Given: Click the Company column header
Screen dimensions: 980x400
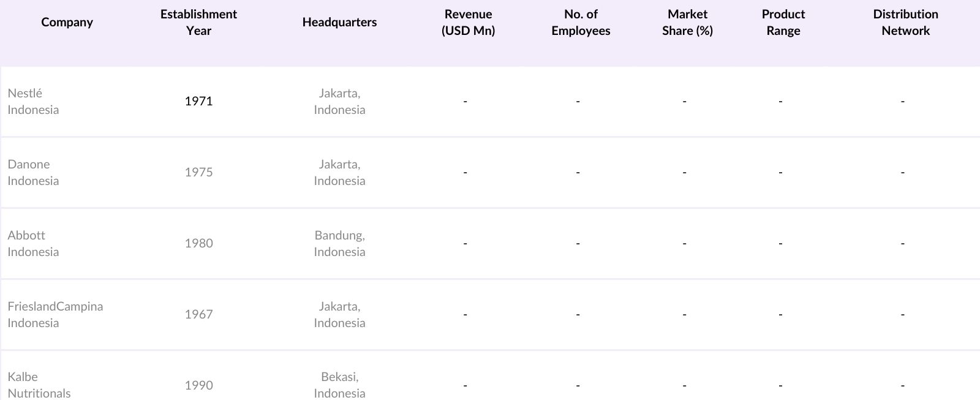Looking at the screenshot, I should tap(67, 22).
